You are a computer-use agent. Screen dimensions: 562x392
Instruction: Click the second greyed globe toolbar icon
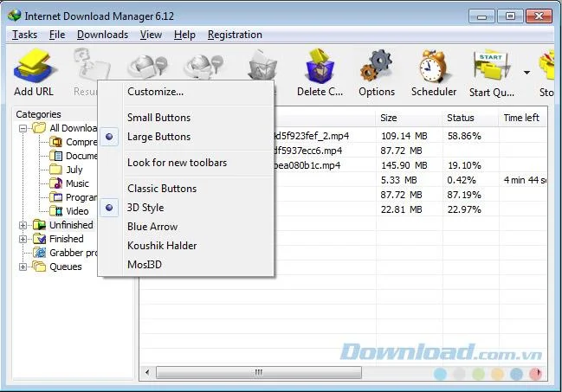[203, 67]
